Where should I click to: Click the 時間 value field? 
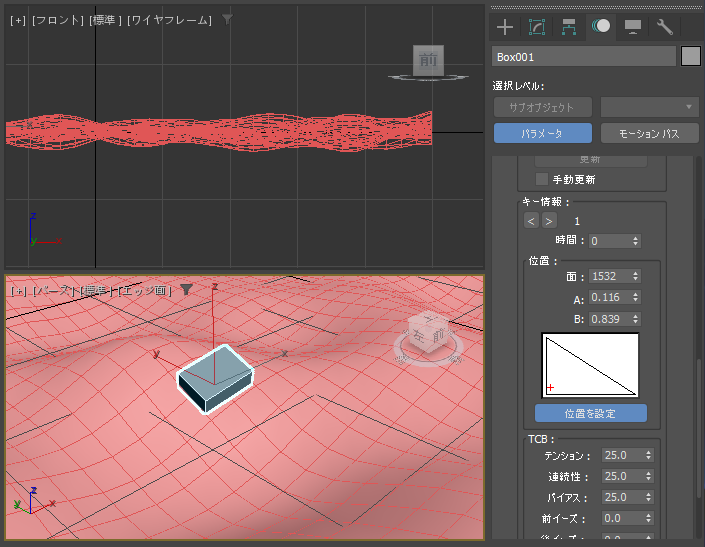pyautogui.click(x=609, y=241)
